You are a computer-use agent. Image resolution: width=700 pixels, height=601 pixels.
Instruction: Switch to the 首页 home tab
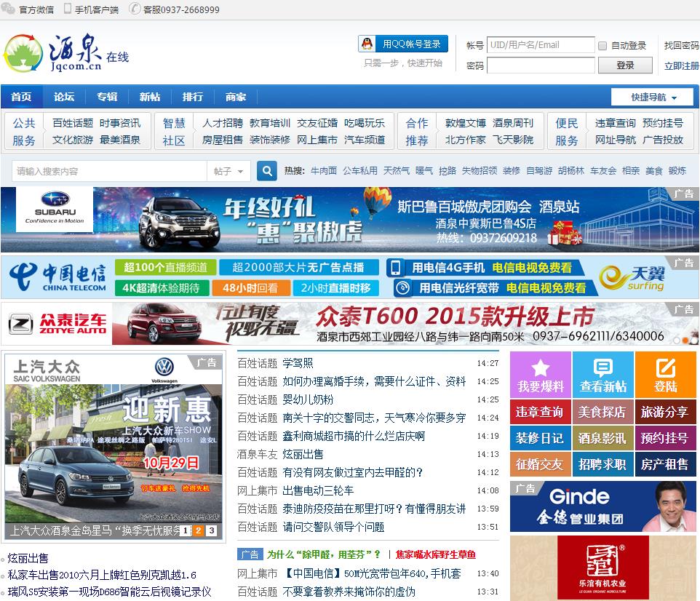[x=21, y=97]
